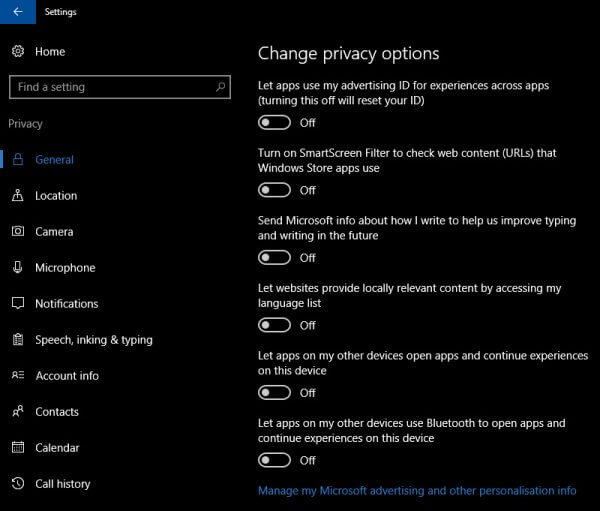The width and height of the screenshot is (600, 511).
Task: Enable Bluetooth app experiences toggle
Action: [274, 460]
